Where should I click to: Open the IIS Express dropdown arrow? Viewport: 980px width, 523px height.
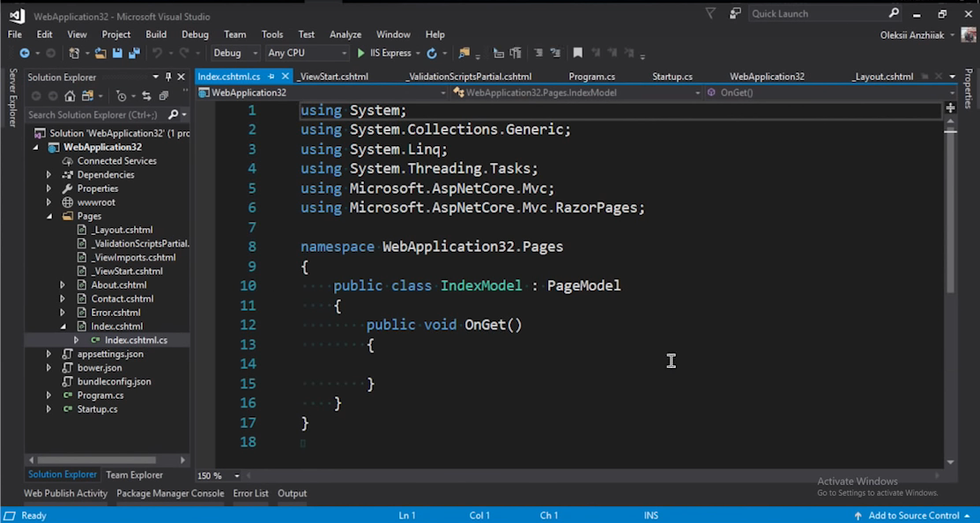pos(418,54)
